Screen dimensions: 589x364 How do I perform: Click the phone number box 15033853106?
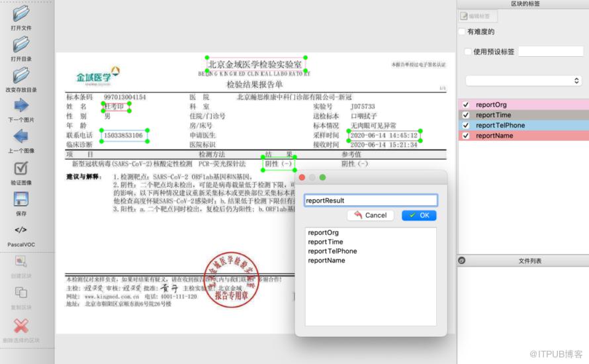point(124,136)
